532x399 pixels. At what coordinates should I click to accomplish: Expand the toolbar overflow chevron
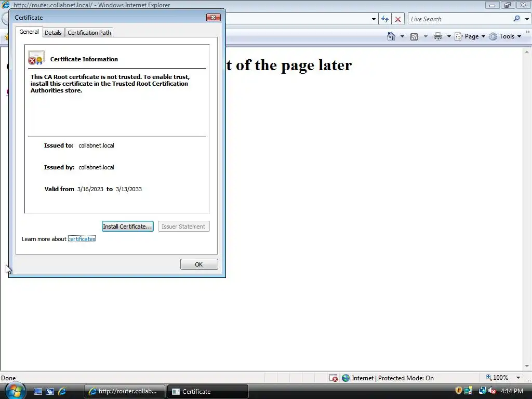[x=528, y=32]
